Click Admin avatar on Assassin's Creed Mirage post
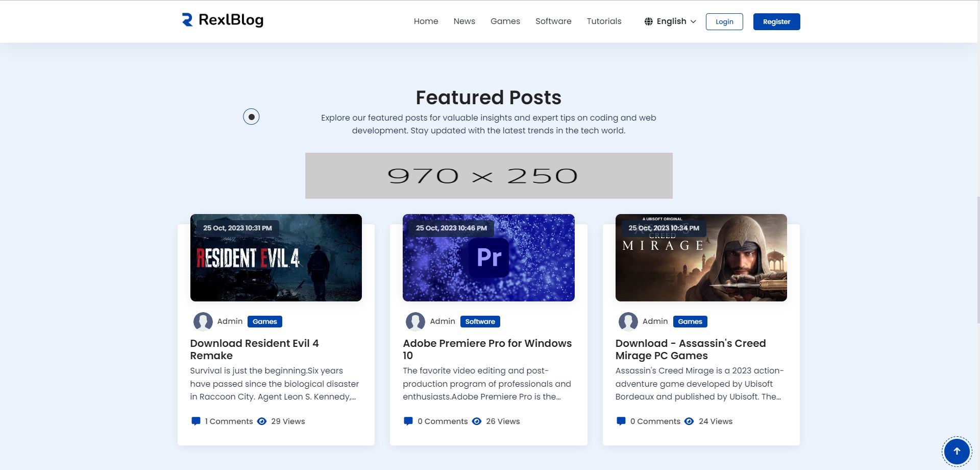 (x=628, y=321)
